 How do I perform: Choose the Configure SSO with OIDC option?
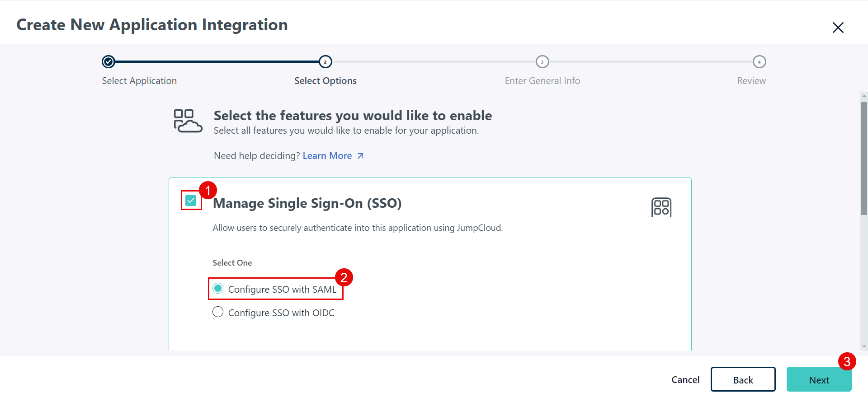[x=218, y=312]
